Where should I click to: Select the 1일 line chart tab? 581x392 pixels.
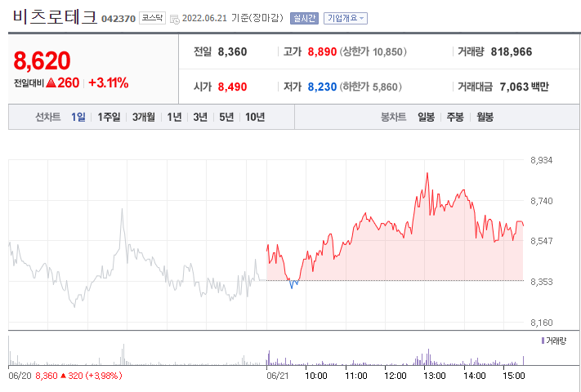coord(78,118)
